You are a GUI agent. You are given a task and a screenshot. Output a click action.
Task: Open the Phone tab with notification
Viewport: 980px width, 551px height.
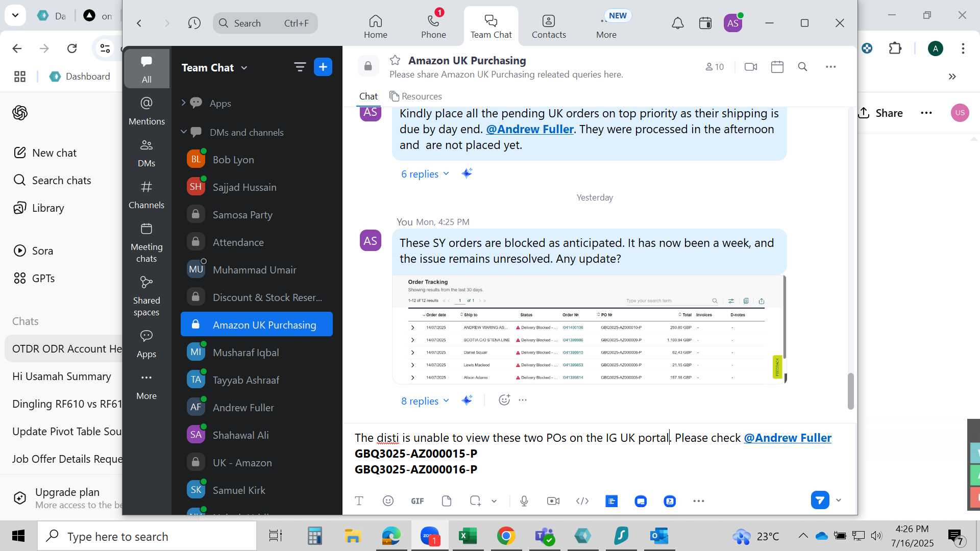pos(433,27)
